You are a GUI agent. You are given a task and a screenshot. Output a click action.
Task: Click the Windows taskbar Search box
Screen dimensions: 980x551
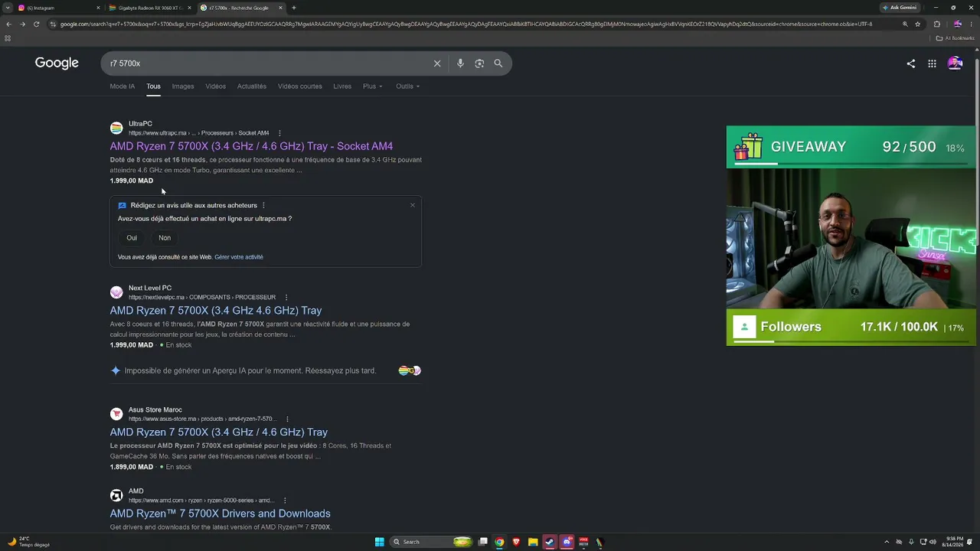pos(431,542)
